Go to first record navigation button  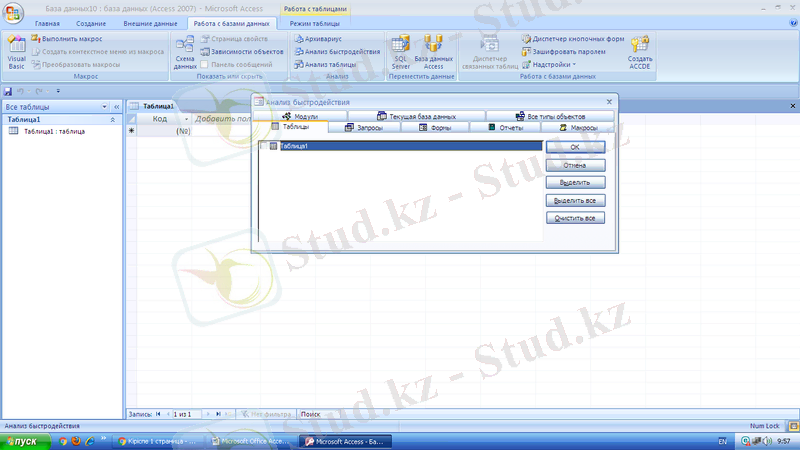point(158,414)
